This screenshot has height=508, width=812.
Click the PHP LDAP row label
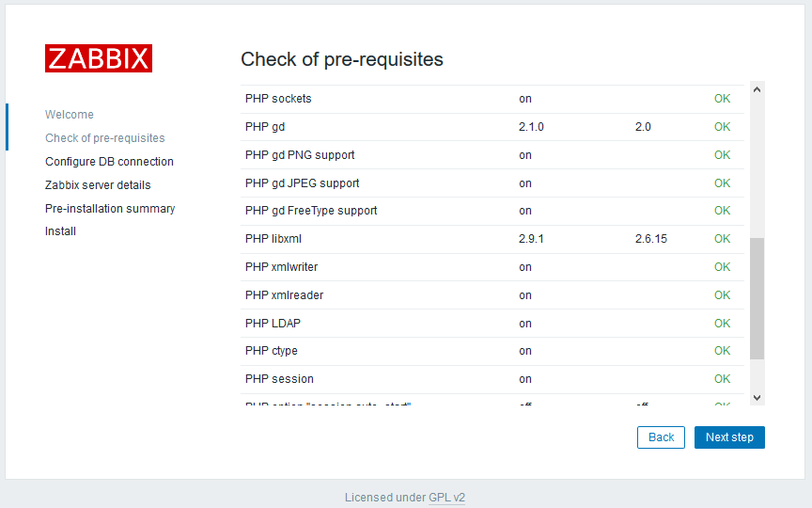(x=273, y=324)
